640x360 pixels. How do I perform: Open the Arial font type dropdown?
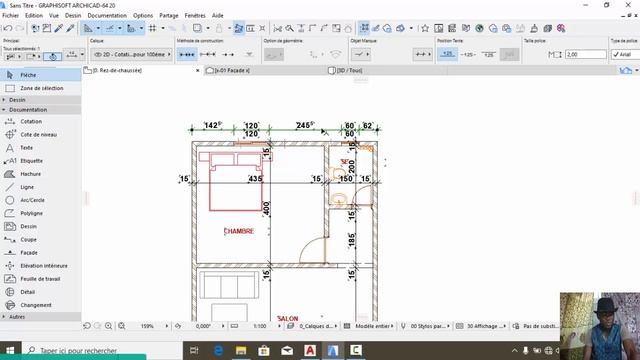(625, 54)
